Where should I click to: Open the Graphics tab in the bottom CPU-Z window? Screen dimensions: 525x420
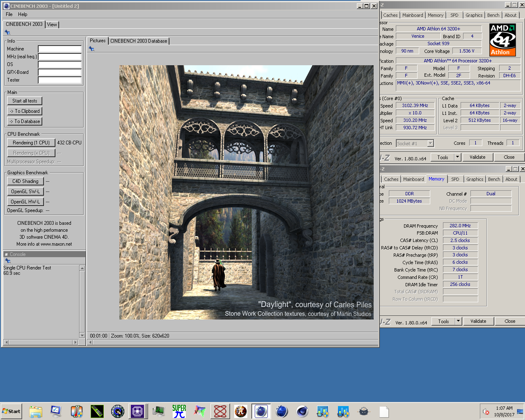(475, 179)
